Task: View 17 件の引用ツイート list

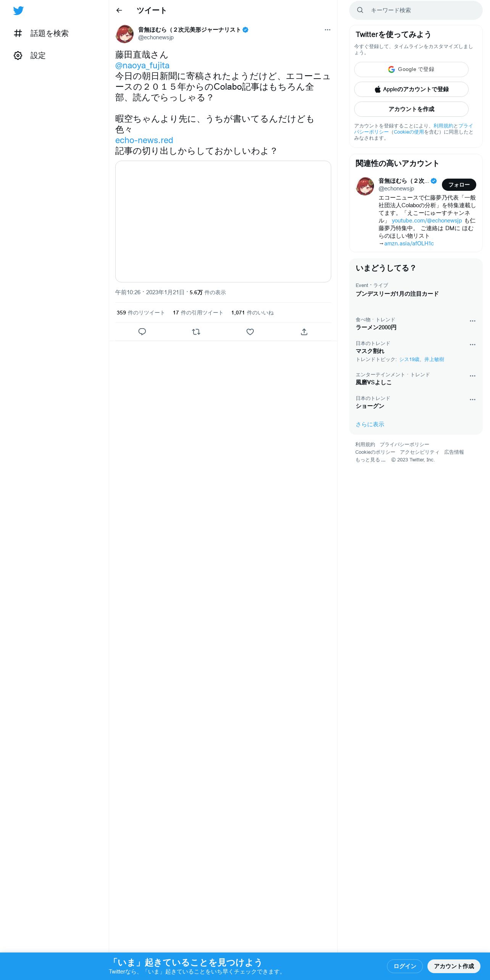Action: point(198,313)
